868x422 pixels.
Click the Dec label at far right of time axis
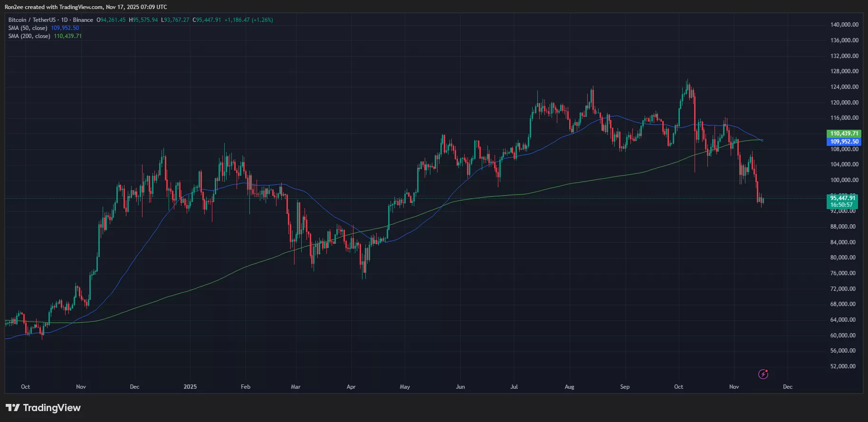click(787, 387)
